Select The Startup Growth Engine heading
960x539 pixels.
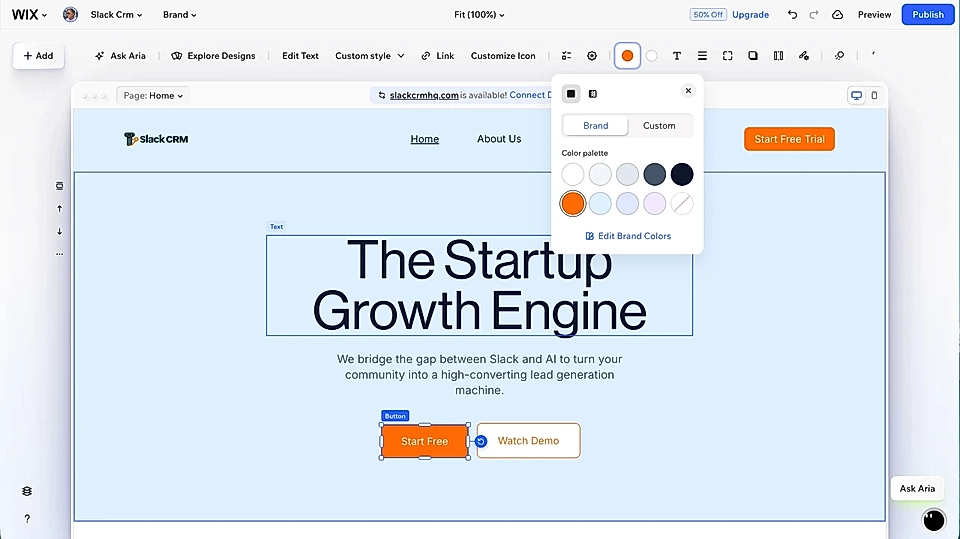479,285
